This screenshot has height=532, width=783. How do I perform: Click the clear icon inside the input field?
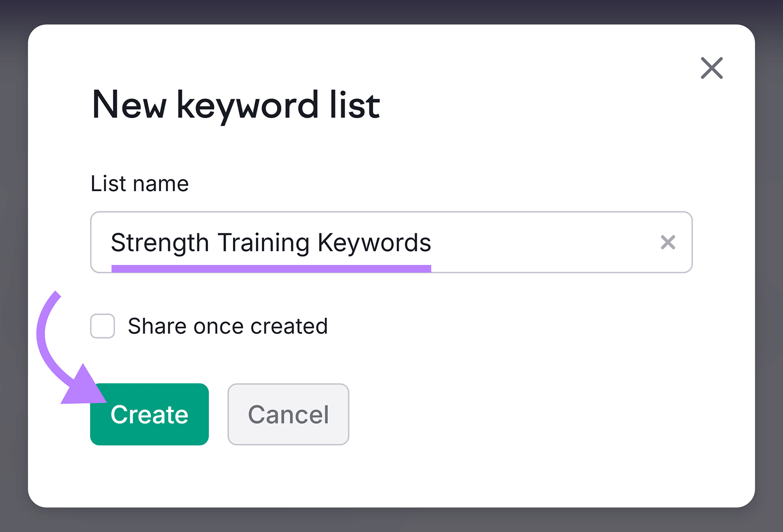tap(668, 243)
